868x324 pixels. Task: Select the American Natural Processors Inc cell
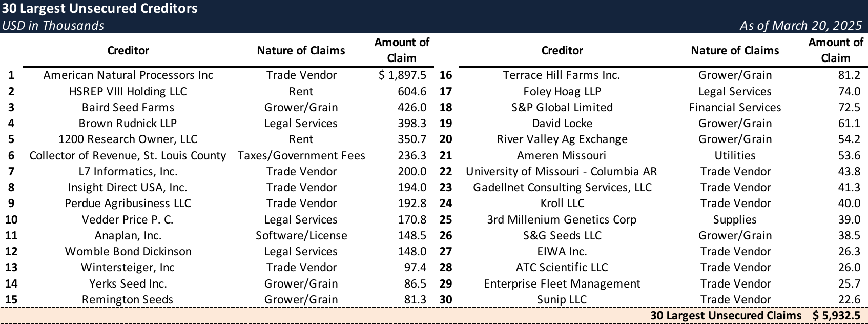[128, 75]
